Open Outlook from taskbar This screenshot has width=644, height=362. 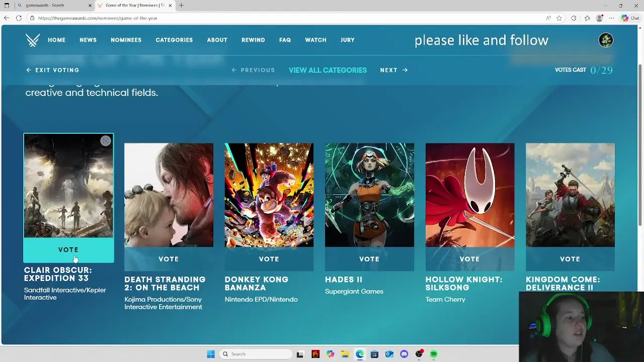click(389, 354)
